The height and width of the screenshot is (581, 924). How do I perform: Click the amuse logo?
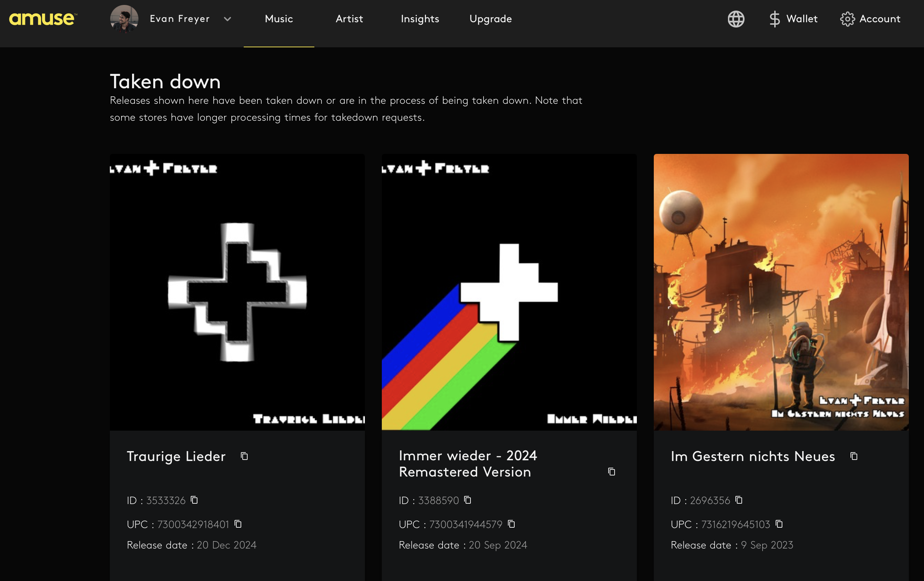tap(43, 19)
